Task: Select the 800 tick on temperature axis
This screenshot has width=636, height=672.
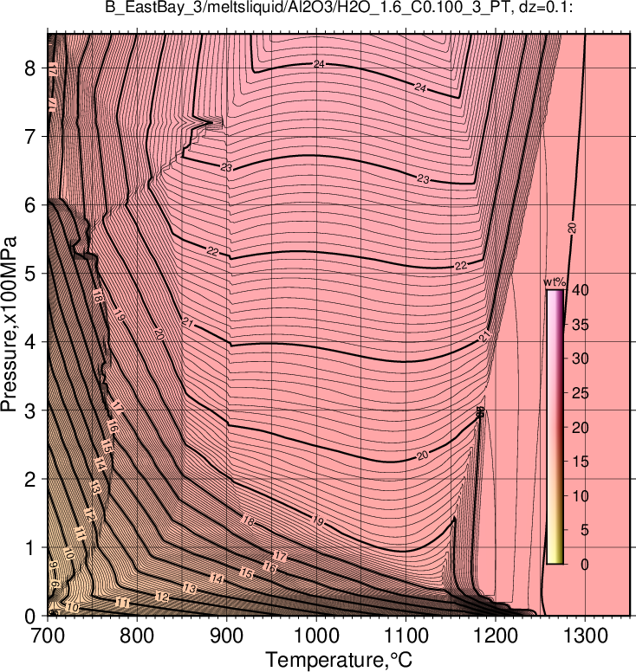Action: coord(137,636)
